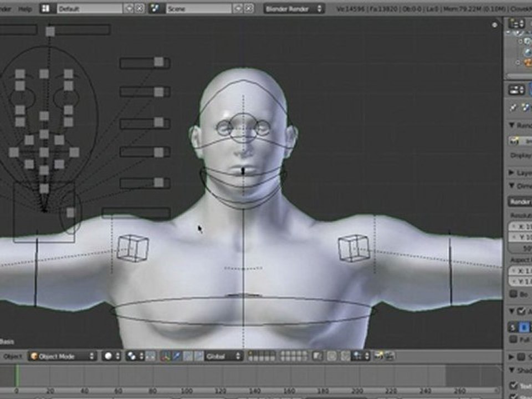
Task: Select the rotate manipulator icon
Action: click(x=188, y=356)
